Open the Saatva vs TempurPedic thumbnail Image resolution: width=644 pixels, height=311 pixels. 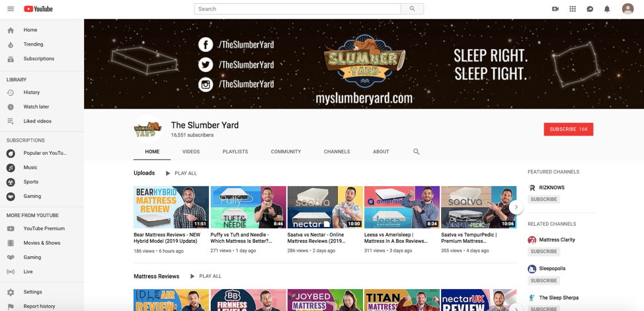479,207
